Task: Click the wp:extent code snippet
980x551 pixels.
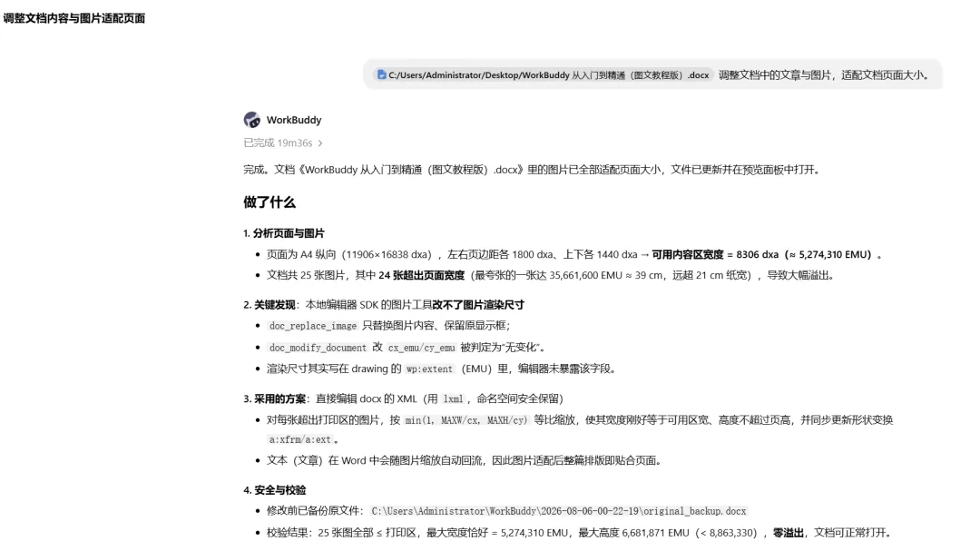Action: pyautogui.click(x=429, y=369)
